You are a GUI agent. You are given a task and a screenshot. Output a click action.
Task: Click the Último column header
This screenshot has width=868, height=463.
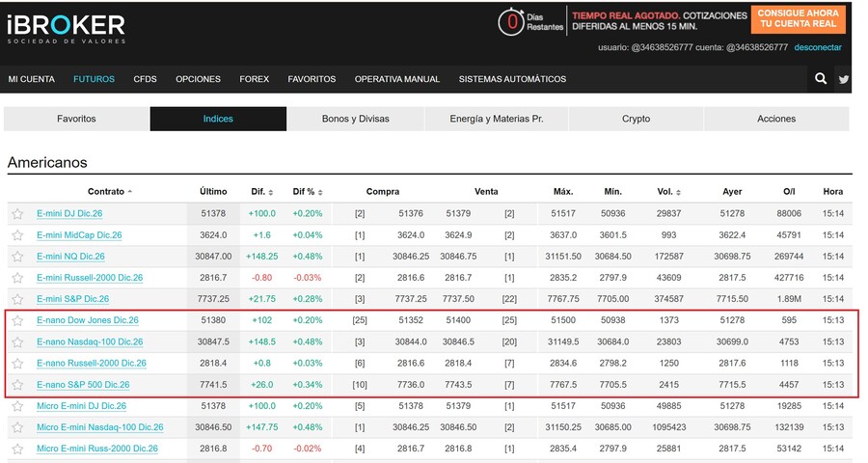click(x=213, y=192)
